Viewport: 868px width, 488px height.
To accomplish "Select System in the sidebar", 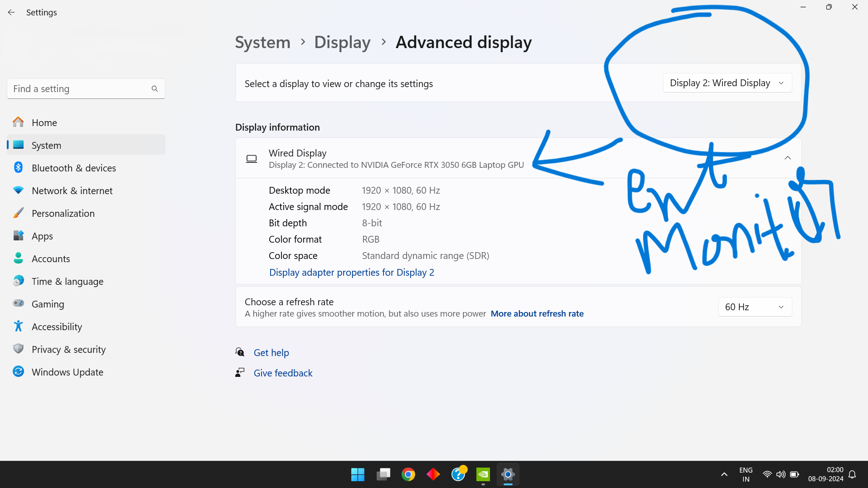I will (86, 145).
